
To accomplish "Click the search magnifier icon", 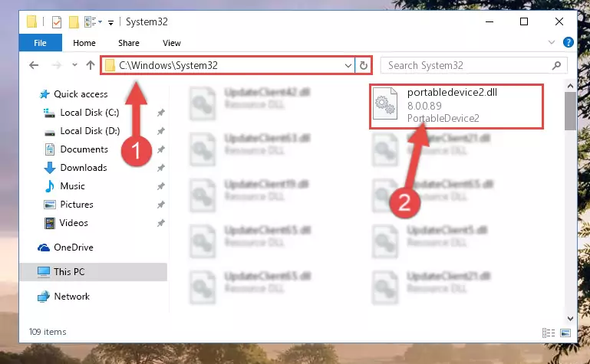I will [x=556, y=65].
